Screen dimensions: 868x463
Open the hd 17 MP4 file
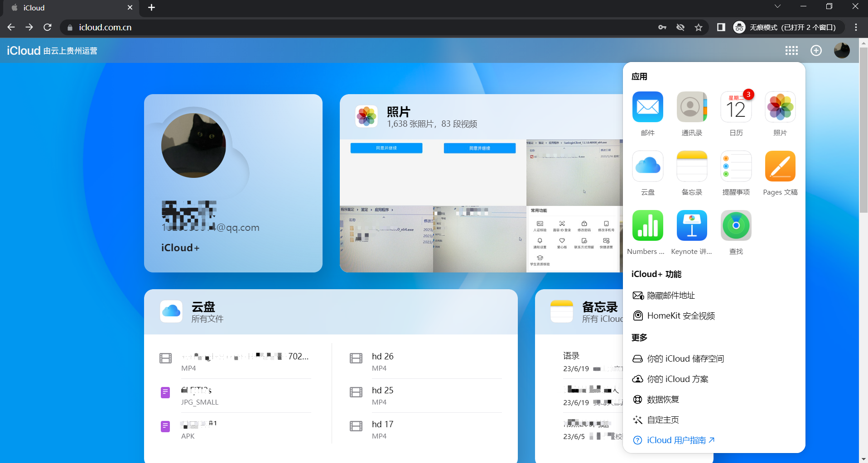point(426,430)
